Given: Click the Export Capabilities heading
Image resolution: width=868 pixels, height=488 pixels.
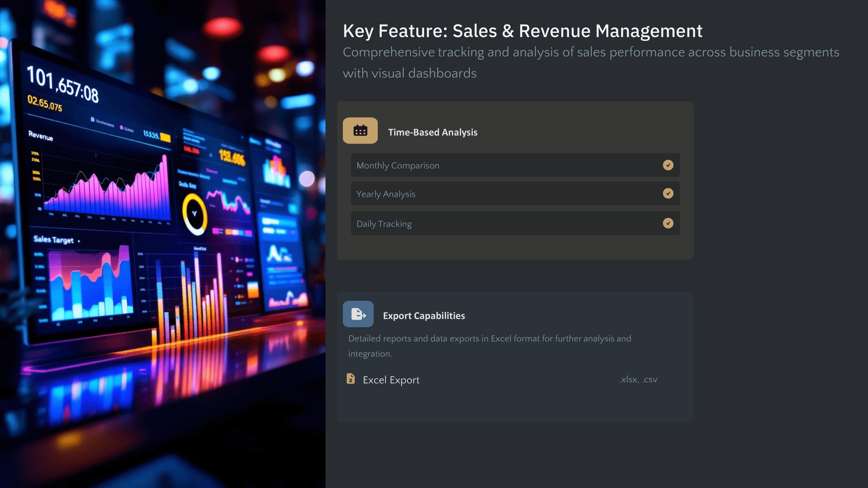Looking at the screenshot, I should (424, 316).
